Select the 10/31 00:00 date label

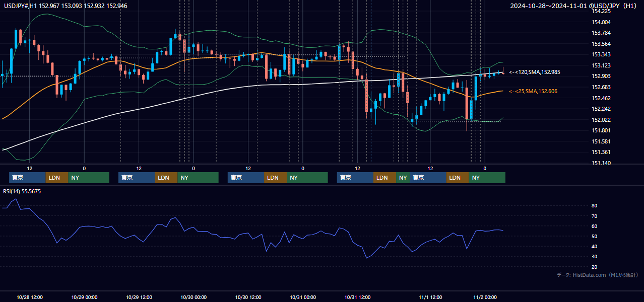[x=303, y=297]
